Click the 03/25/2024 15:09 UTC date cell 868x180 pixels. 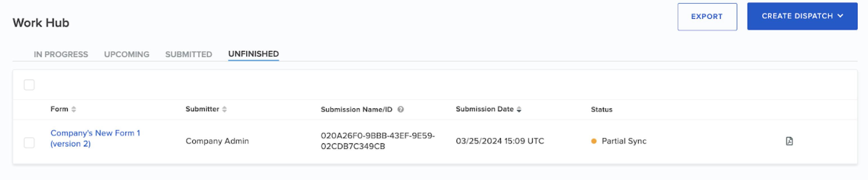[x=500, y=141]
